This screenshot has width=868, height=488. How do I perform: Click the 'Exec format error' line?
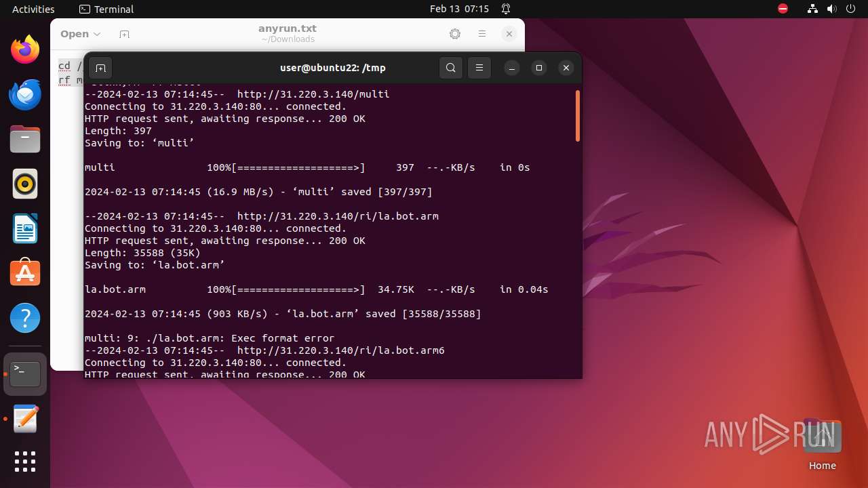(210, 338)
